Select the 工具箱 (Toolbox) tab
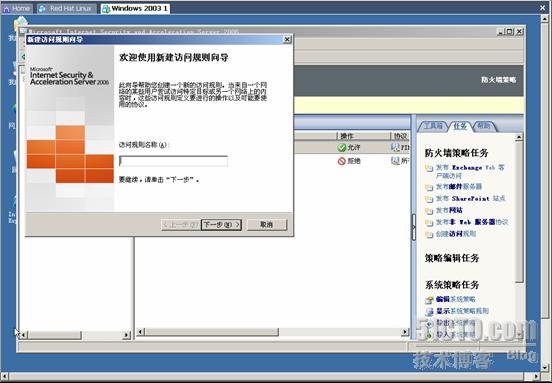This screenshot has width=552, height=383. (x=433, y=126)
